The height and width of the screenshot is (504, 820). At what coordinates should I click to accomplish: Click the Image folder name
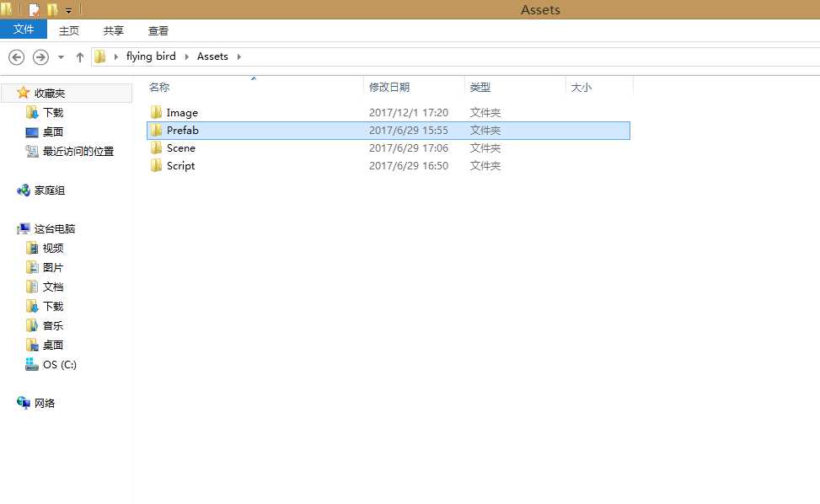coord(182,112)
